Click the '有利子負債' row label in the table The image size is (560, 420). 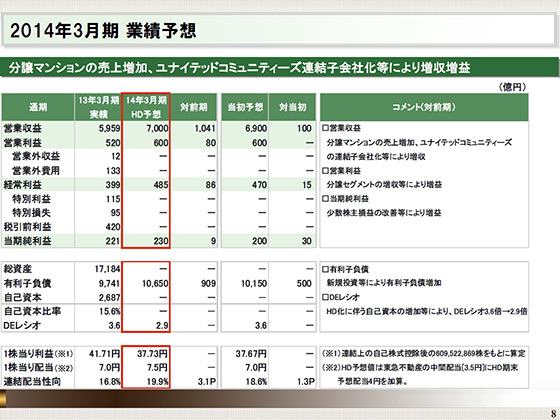(x=27, y=283)
